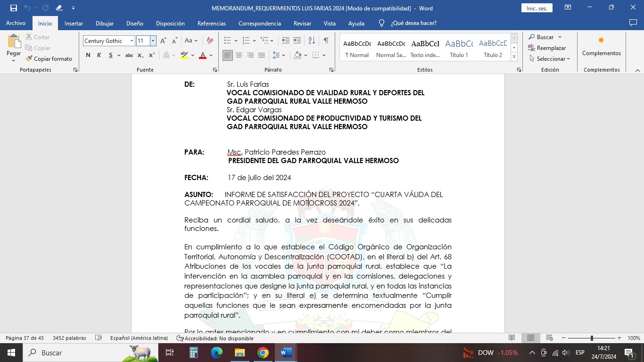The image size is (644, 362).
Task: Click the Sort A-Z icon
Action: coord(312,41)
